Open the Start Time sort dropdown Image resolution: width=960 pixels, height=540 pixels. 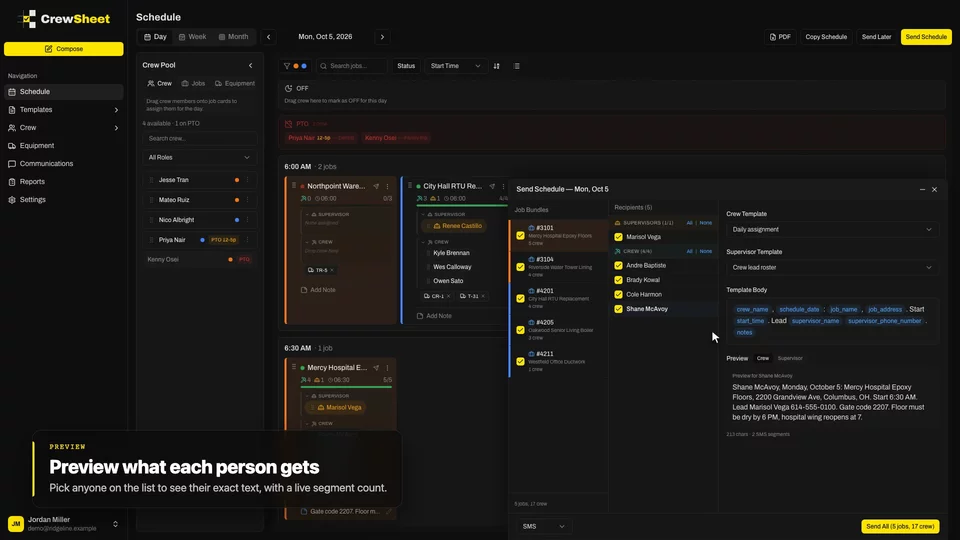[455, 66]
